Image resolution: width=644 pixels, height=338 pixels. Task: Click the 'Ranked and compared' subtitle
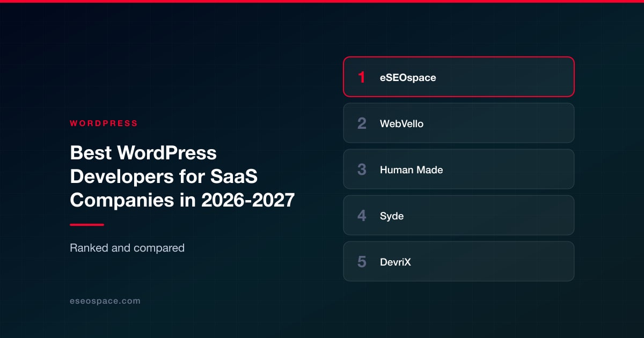[127, 248]
